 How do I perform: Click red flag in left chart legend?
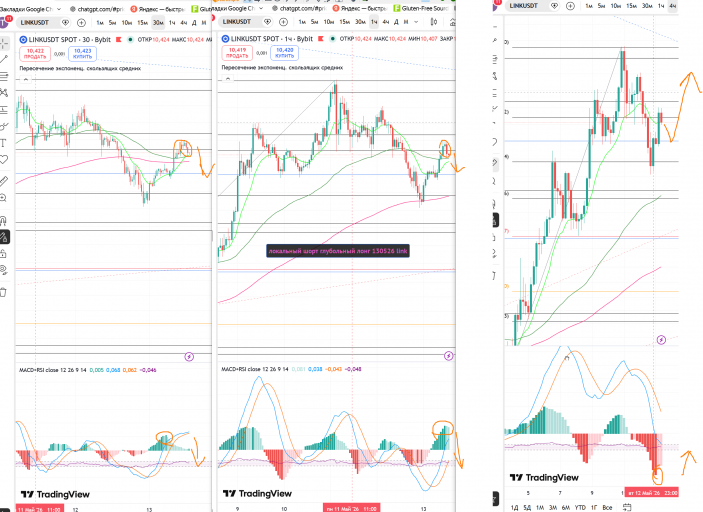(x=119, y=39)
